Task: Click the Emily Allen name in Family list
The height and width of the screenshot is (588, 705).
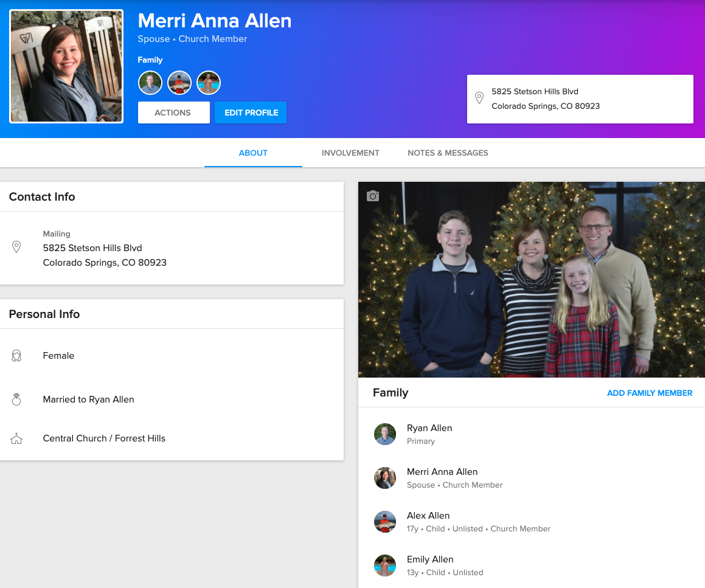Action: tap(430, 559)
